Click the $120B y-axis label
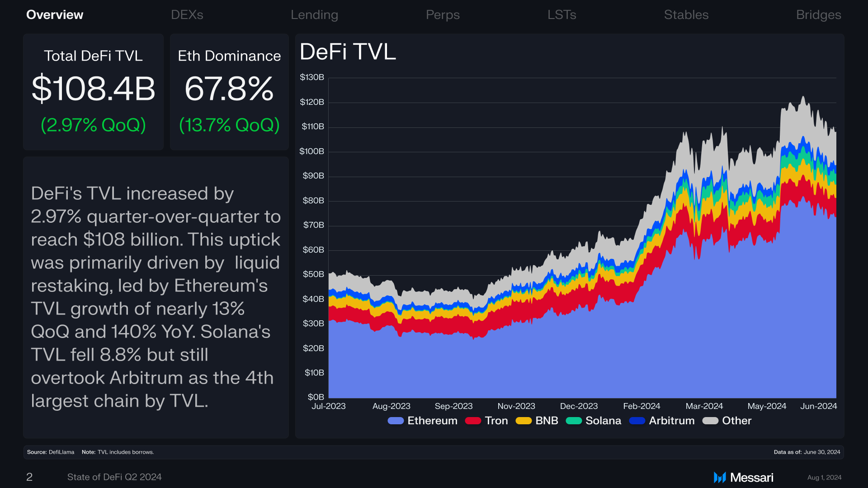The width and height of the screenshot is (868, 488). coord(312,102)
